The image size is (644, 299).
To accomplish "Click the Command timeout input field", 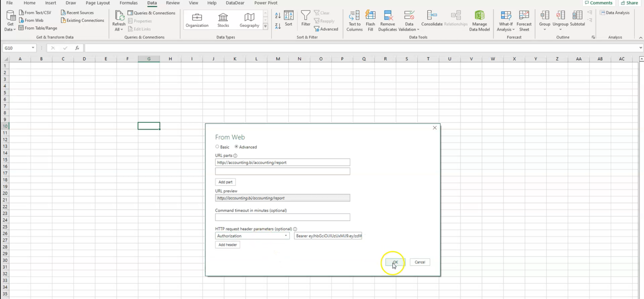I will click(x=282, y=217).
